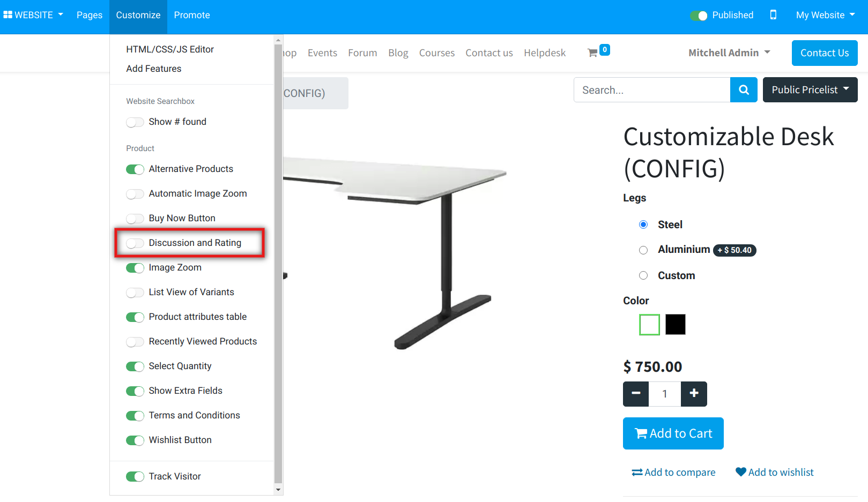
Task: Enable the Discussion and Rating toggle
Action: (135, 243)
